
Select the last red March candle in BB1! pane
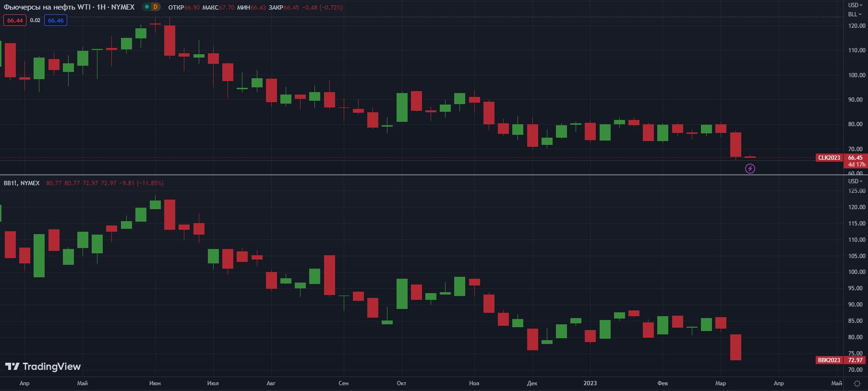tap(735, 347)
